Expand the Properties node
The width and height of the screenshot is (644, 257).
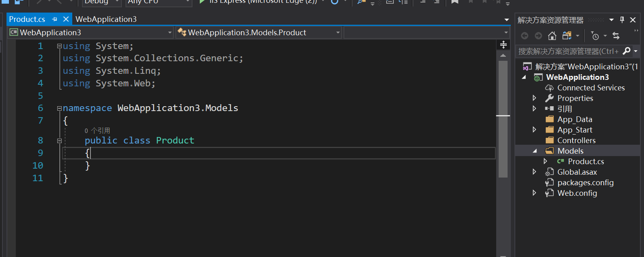point(534,98)
